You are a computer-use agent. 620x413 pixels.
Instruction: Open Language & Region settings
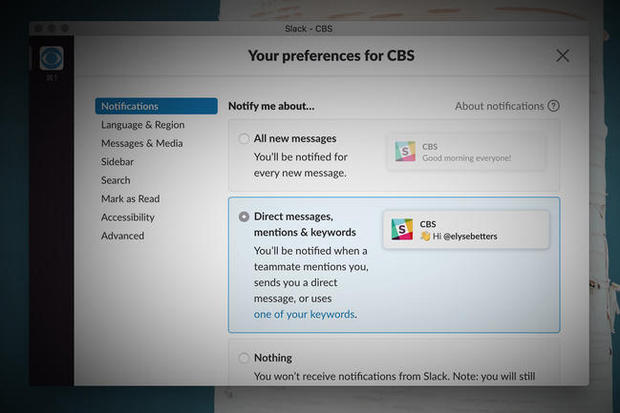(143, 125)
